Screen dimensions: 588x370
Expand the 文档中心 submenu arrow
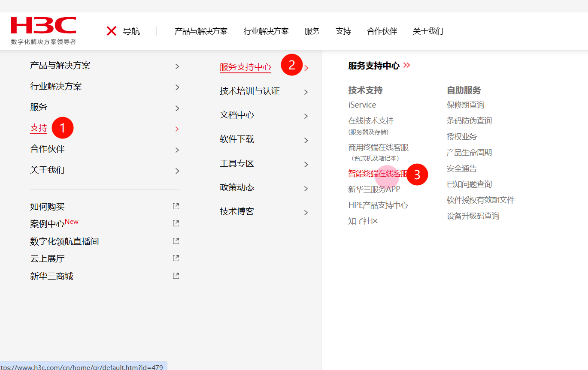[x=306, y=116]
